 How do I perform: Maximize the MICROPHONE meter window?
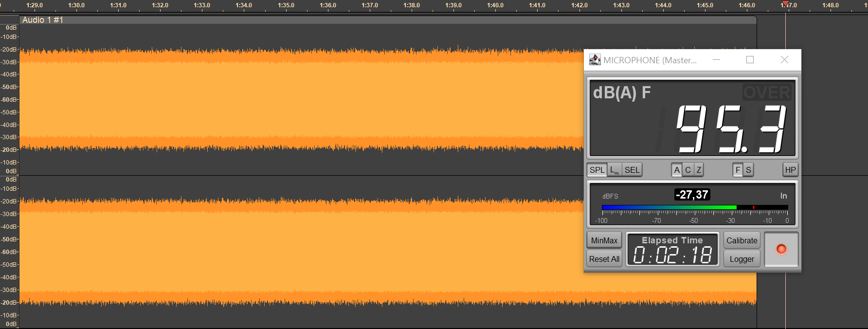coord(750,60)
